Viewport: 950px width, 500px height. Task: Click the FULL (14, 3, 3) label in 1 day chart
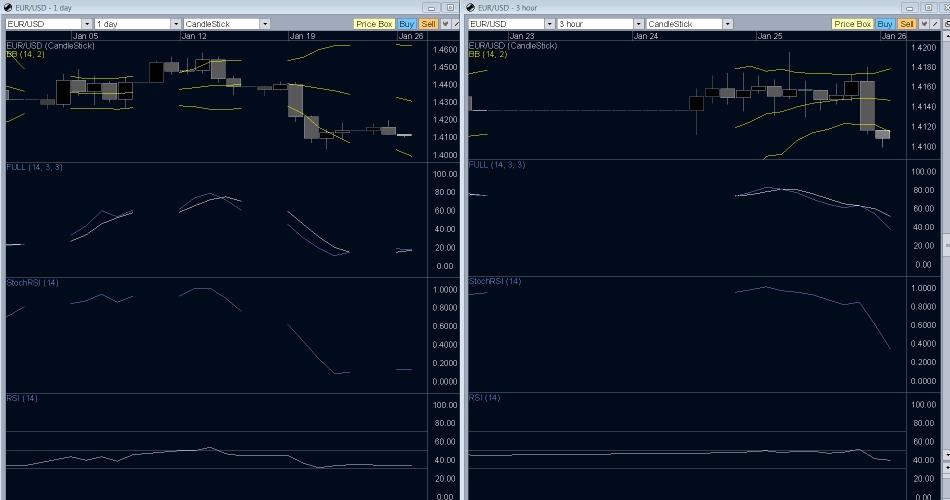coord(35,167)
